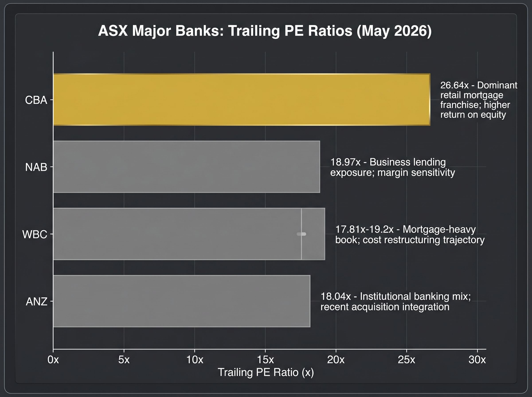The image size is (532, 397).
Task: Click the '15x' axis tick label
Action: coord(265,360)
